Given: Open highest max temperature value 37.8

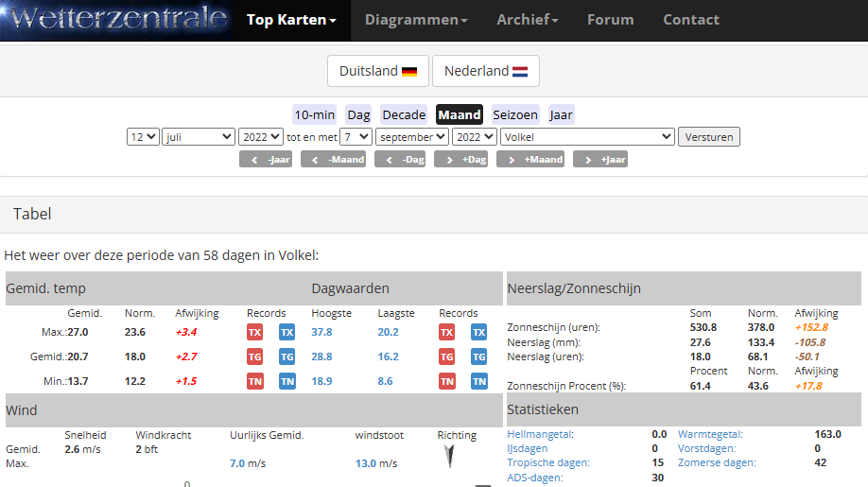Looking at the screenshot, I should [x=321, y=332].
